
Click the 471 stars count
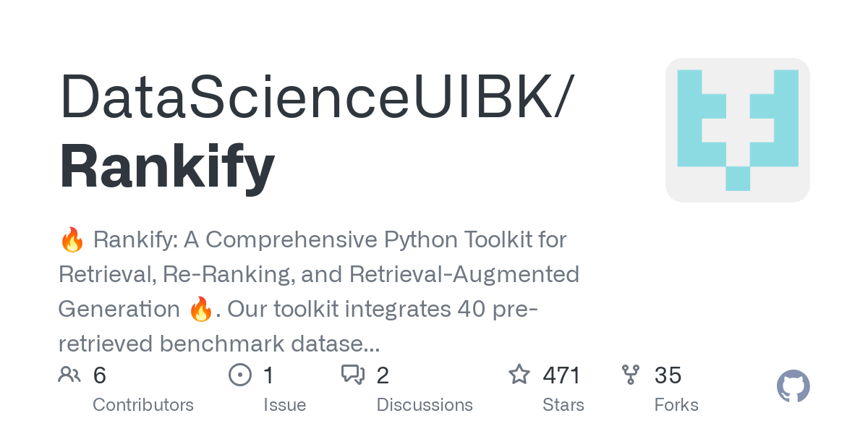[562, 375]
